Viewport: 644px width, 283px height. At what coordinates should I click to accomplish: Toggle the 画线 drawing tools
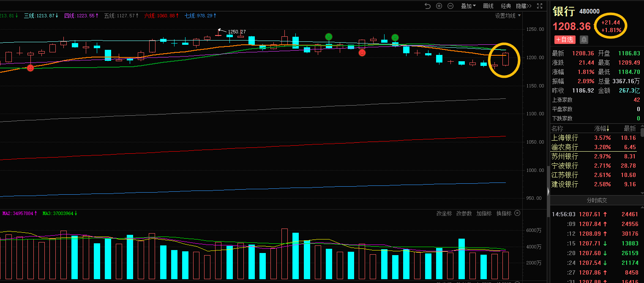coord(488,6)
